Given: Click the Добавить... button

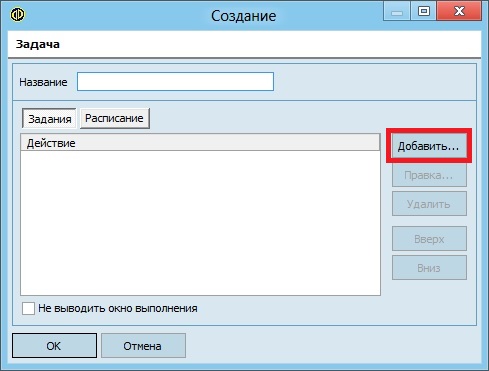Looking at the screenshot, I should point(429,146).
